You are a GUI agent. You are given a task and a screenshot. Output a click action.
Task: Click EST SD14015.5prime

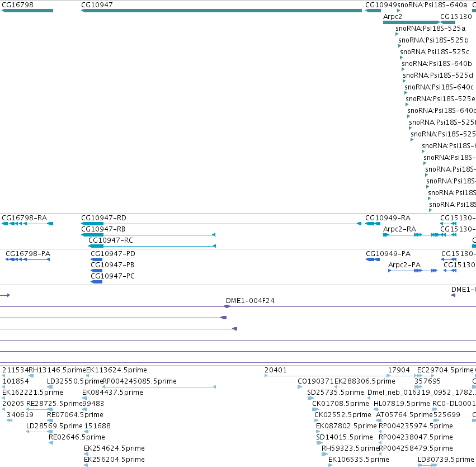point(345,437)
